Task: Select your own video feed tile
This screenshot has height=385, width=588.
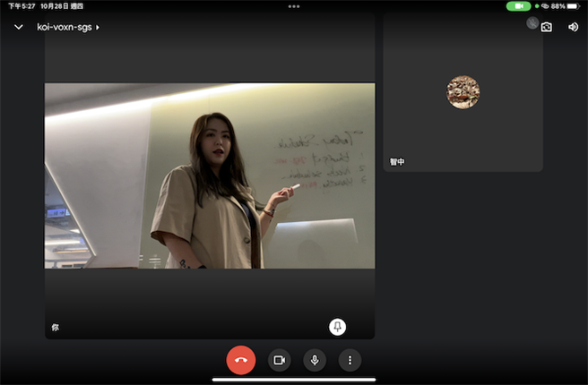Action: click(210, 175)
